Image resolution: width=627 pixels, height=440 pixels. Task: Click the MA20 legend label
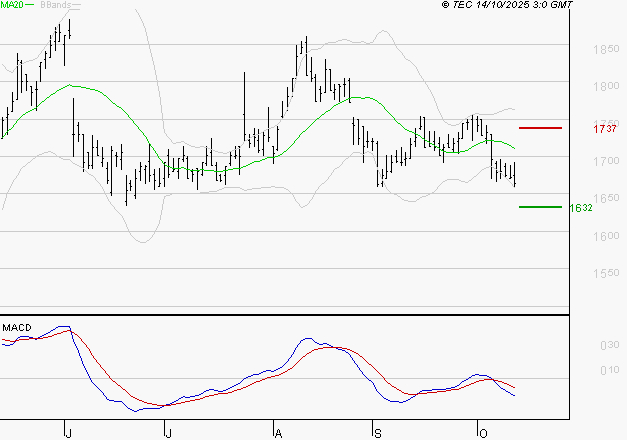coord(12,5)
